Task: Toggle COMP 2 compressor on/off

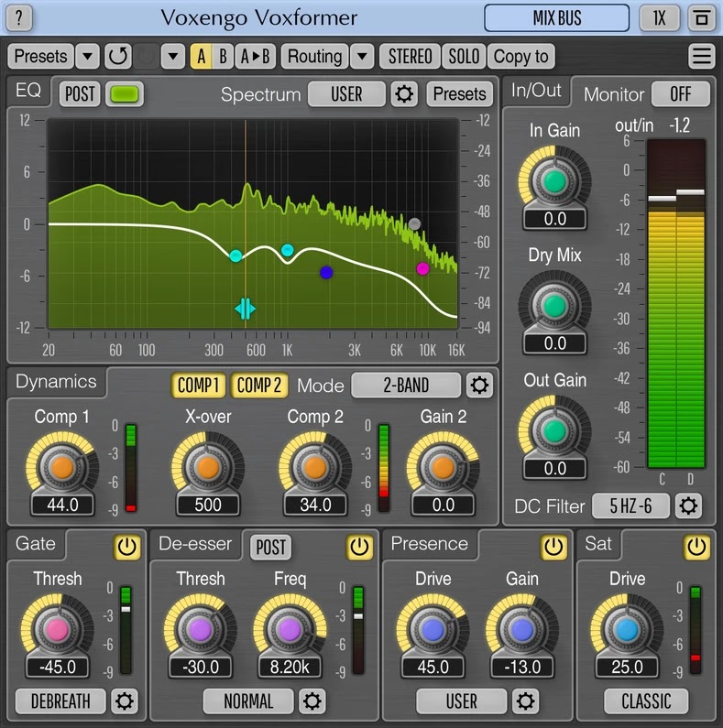Action: 259,386
